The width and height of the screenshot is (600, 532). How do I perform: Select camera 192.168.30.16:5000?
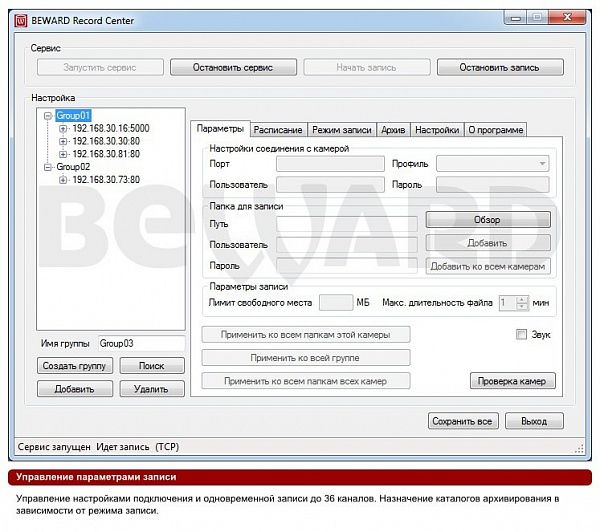click(x=111, y=128)
